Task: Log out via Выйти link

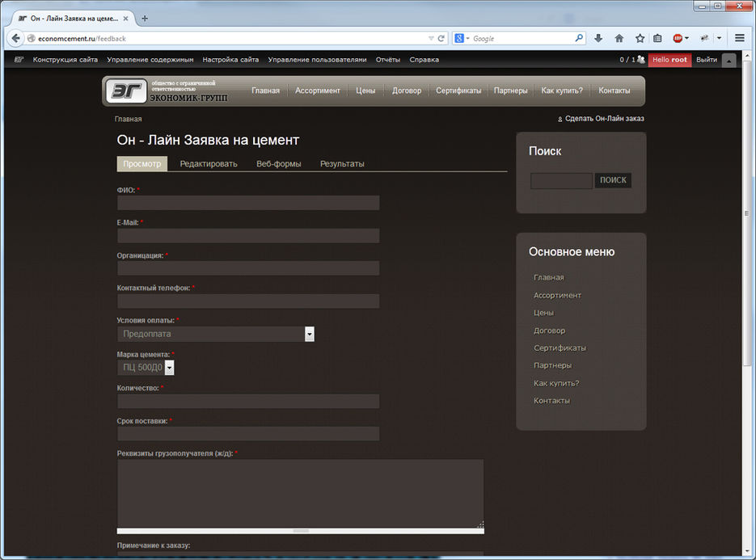Action: click(x=707, y=60)
